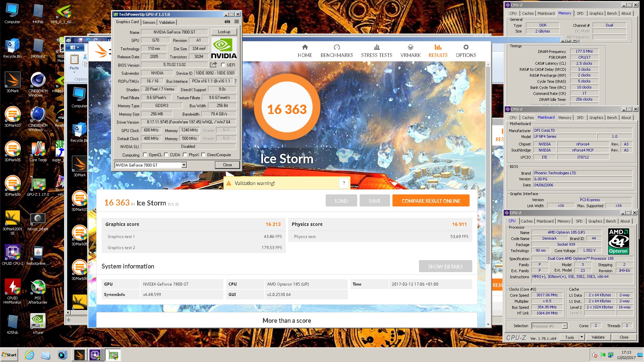Open the CPUID HWMonitor desktop icon
The height and width of the screenshot is (362, 644).
pyautogui.click(x=12, y=292)
